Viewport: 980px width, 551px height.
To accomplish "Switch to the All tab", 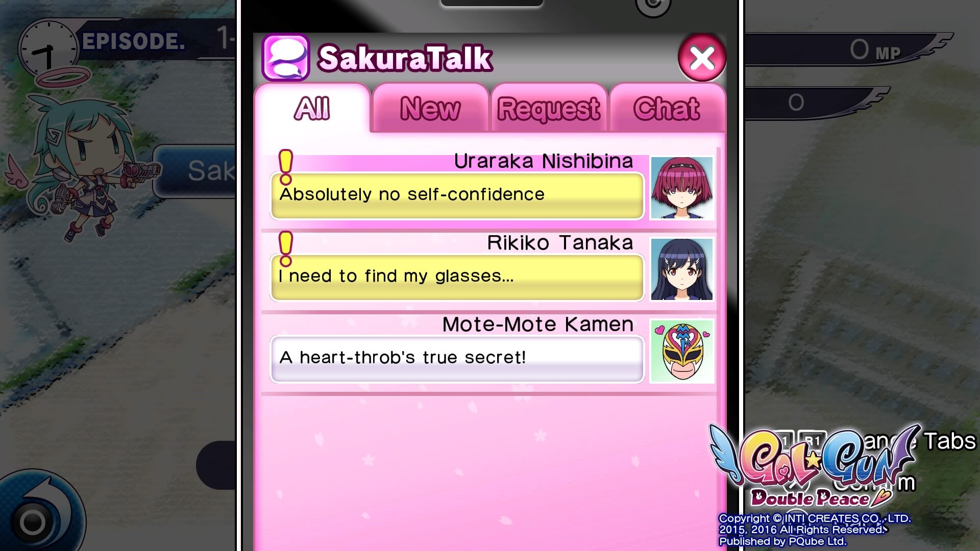I will click(x=312, y=108).
